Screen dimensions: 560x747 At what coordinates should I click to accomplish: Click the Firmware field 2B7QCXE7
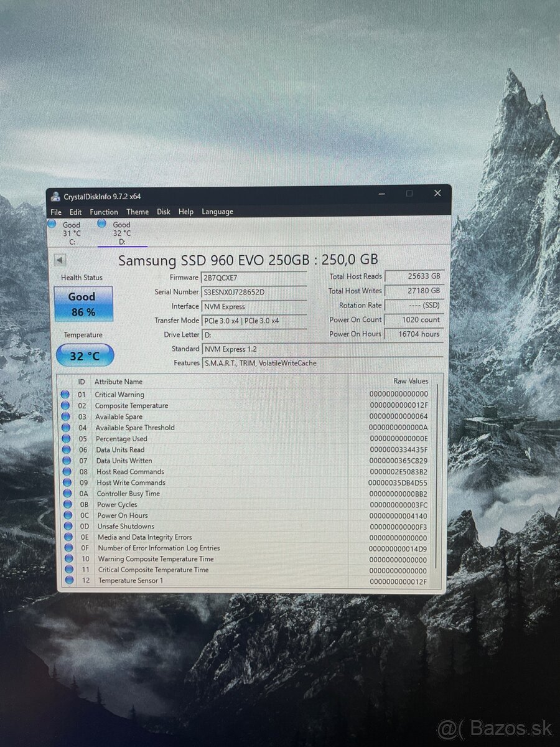pos(254,278)
